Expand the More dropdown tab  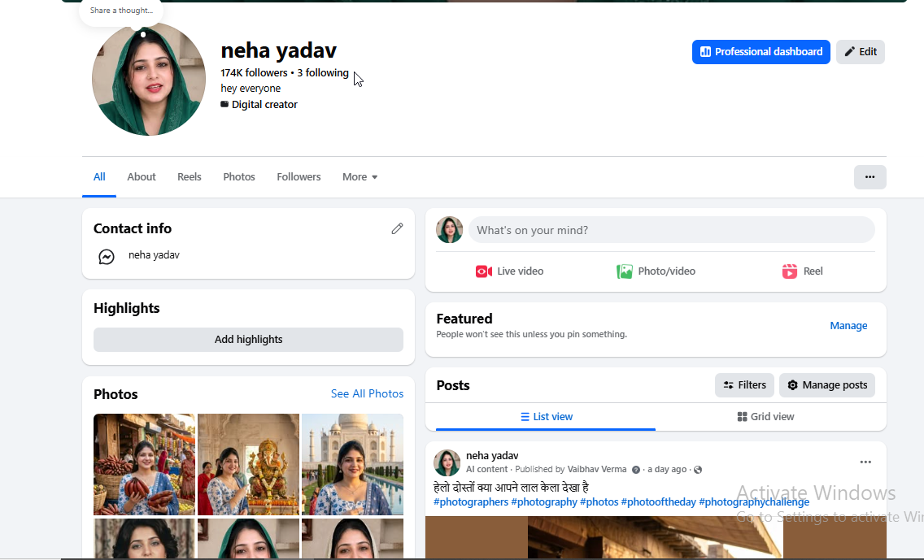point(360,176)
